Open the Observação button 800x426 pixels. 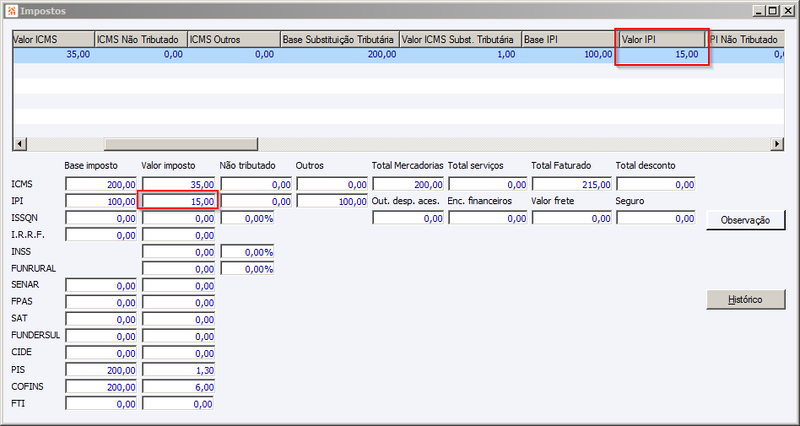tap(745, 220)
